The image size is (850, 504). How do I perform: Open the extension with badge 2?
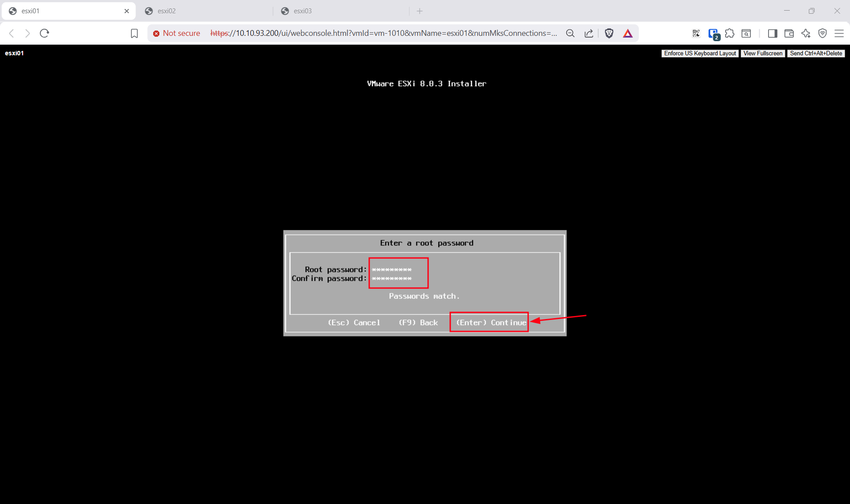[x=713, y=34]
